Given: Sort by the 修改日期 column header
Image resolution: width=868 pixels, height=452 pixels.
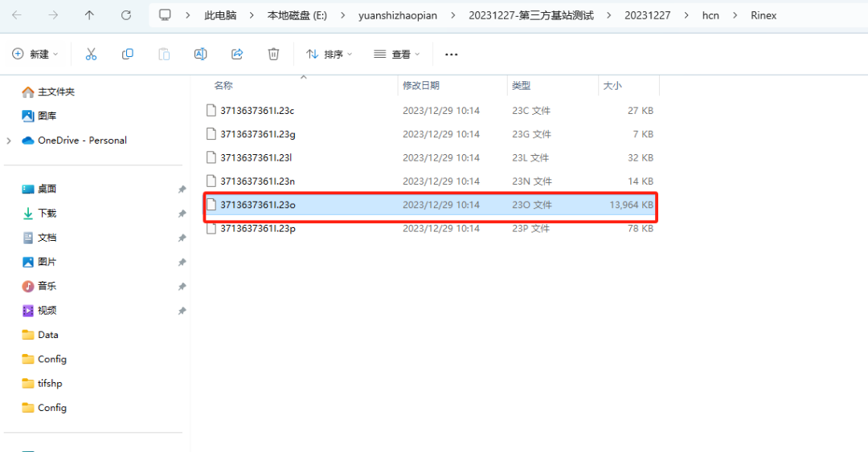Looking at the screenshot, I should pyautogui.click(x=420, y=85).
